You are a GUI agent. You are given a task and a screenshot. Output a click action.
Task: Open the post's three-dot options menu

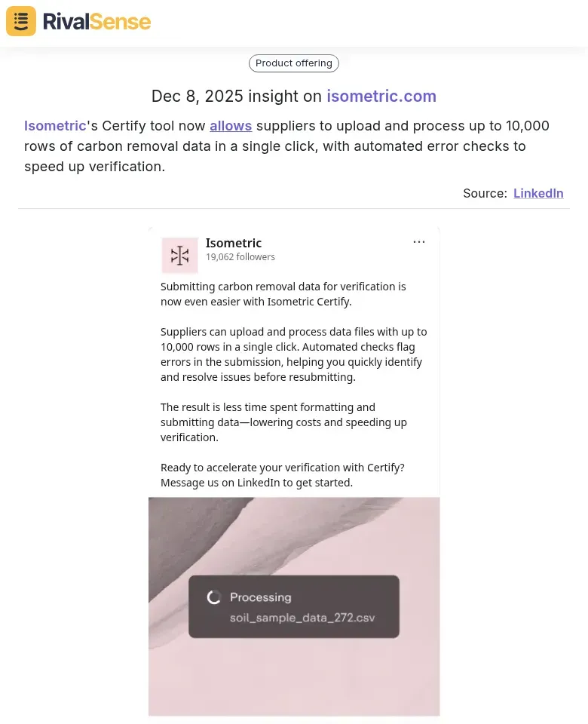click(419, 242)
